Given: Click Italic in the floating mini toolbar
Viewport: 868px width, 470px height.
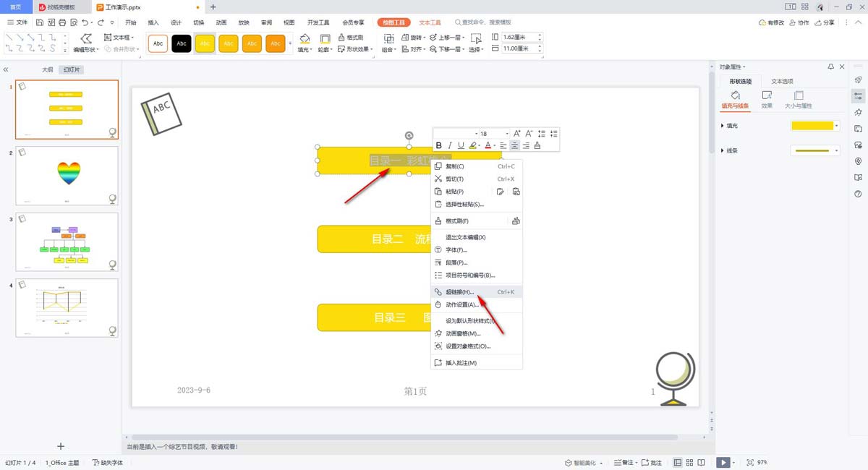Looking at the screenshot, I should pos(449,145).
